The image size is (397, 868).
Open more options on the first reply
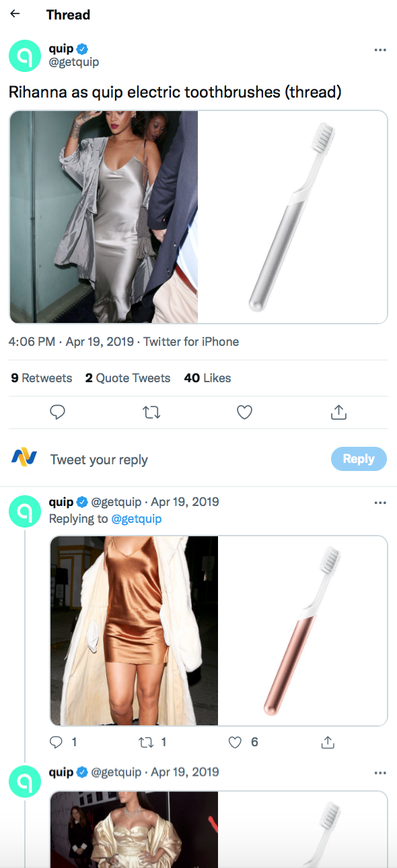[x=380, y=503]
